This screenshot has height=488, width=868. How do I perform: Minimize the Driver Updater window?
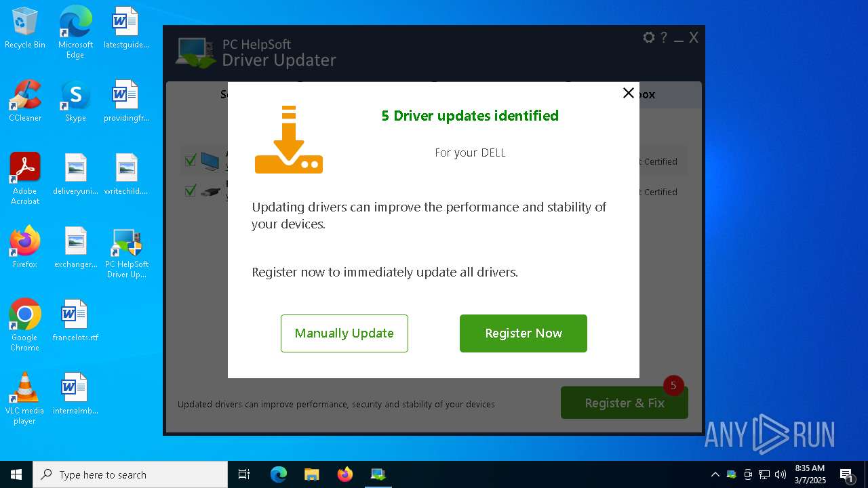coord(679,40)
